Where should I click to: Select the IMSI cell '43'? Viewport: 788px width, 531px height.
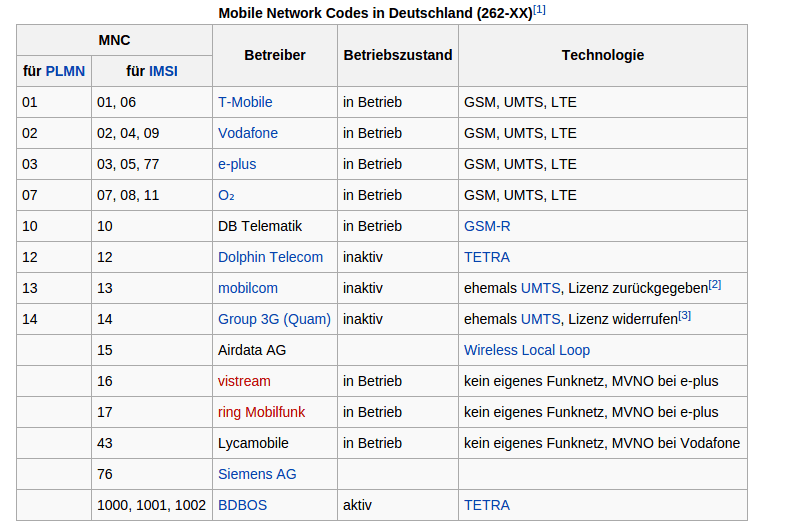click(x=152, y=443)
